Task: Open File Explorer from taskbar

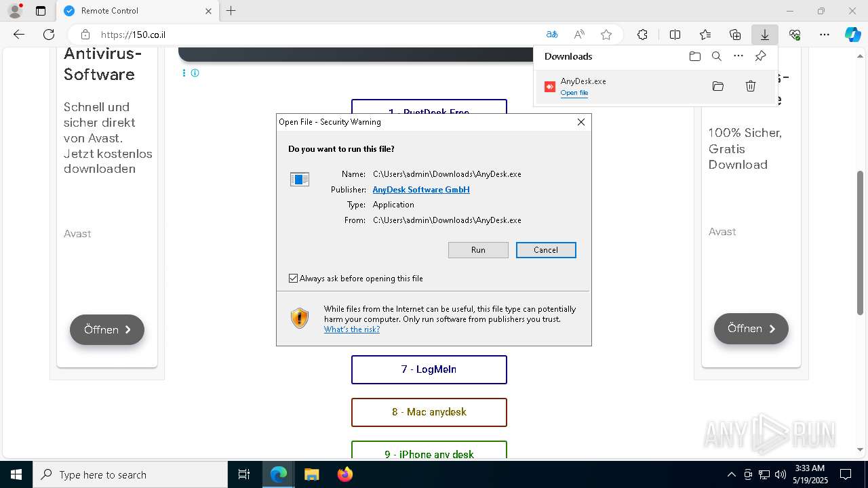Action: pos(311,474)
